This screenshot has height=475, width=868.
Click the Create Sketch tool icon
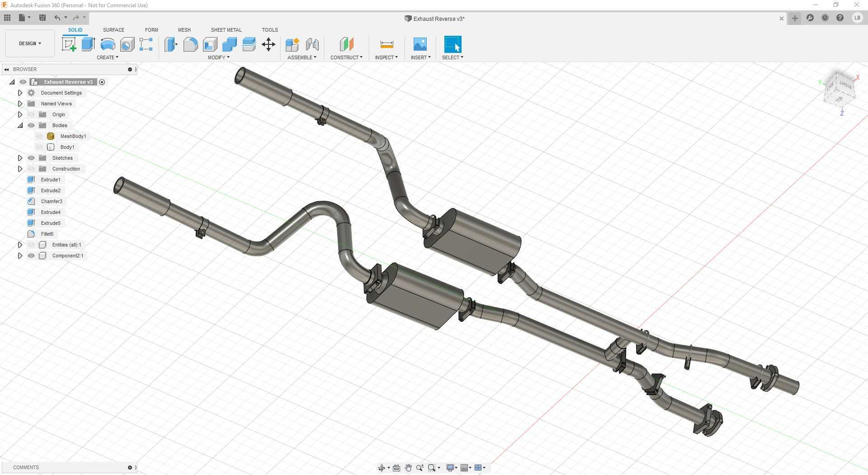(69, 44)
